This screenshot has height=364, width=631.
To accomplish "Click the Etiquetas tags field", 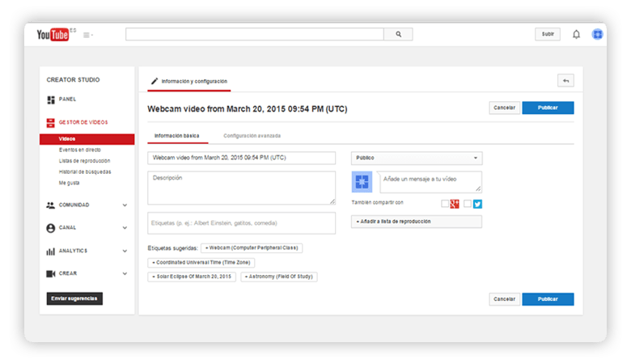I will click(x=241, y=223).
